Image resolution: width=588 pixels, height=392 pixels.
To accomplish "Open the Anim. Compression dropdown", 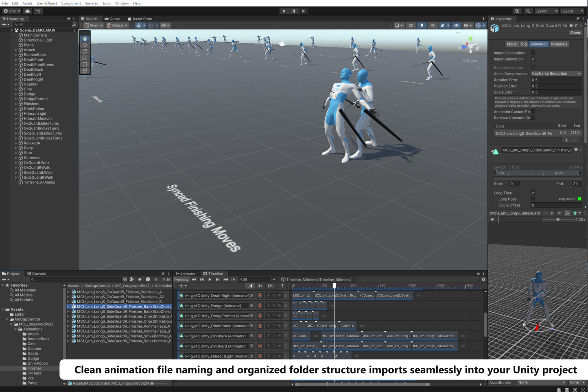I will 556,73.
